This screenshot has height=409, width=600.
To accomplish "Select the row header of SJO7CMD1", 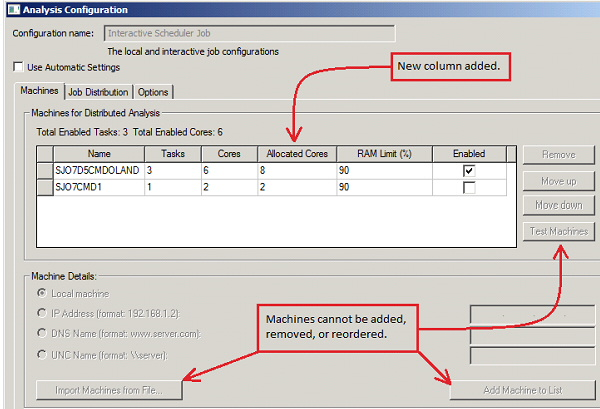I will tap(45, 187).
